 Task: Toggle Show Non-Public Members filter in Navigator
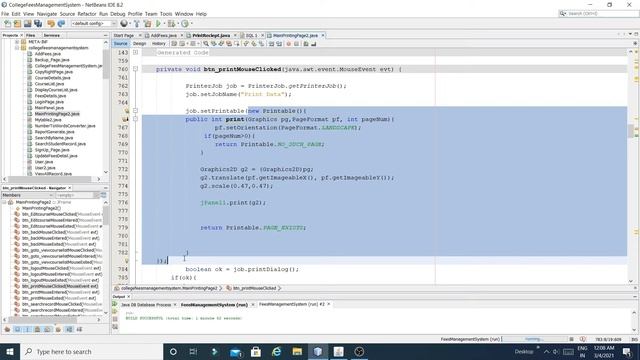[38, 329]
